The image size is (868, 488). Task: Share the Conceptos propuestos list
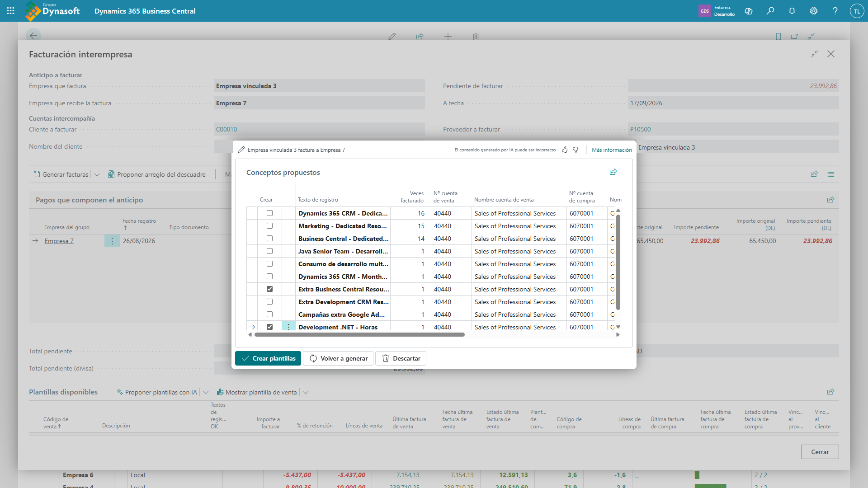tap(613, 172)
